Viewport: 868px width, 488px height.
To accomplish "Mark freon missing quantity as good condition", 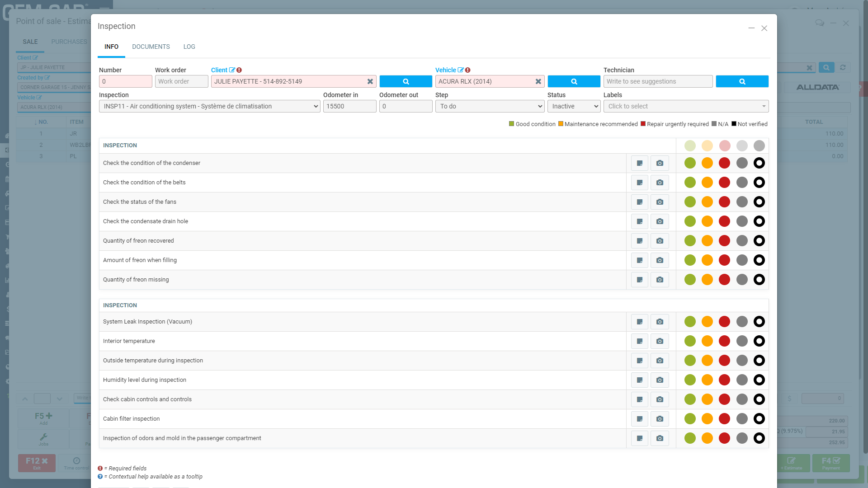I will point(690,280).
